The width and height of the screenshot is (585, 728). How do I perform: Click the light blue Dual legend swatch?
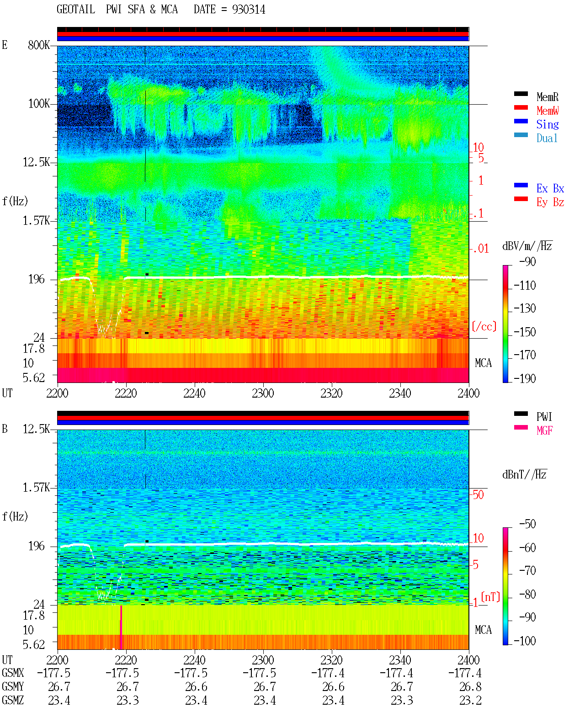click(x=521, y=135)
